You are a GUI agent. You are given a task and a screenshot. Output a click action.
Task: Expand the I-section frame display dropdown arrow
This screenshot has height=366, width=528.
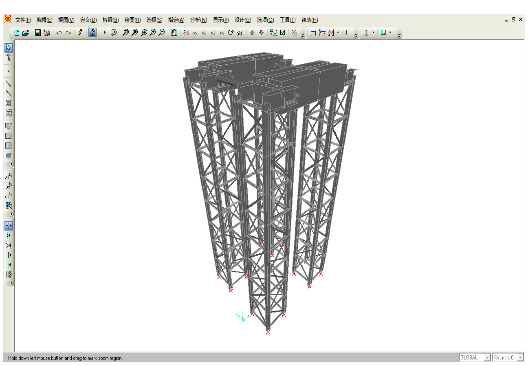(373, 33)
